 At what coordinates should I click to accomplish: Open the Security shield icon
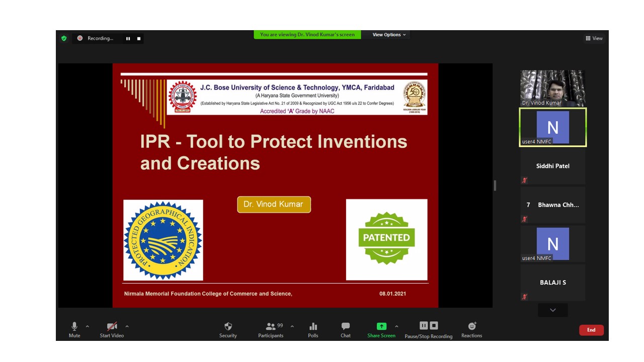click(x=228, y=329)
